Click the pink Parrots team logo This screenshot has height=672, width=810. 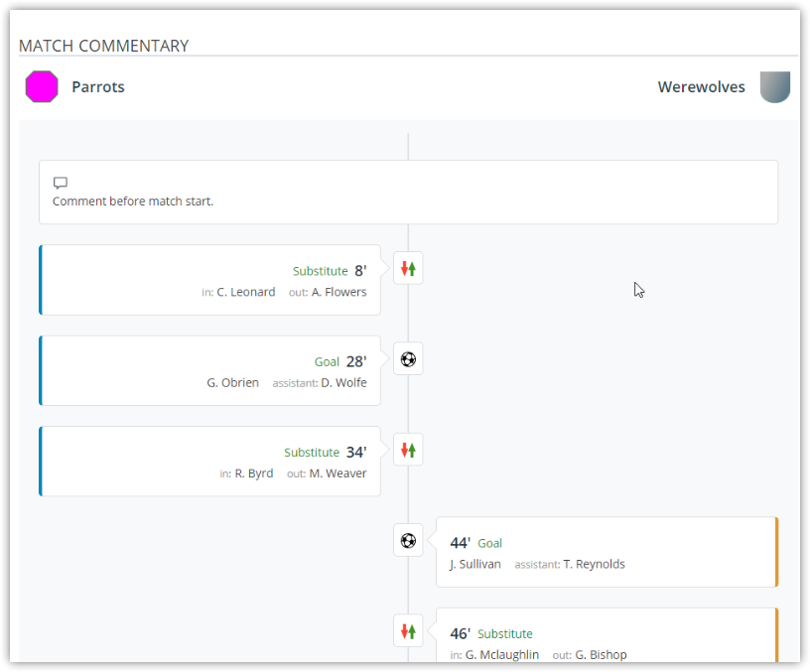[42, 86]
